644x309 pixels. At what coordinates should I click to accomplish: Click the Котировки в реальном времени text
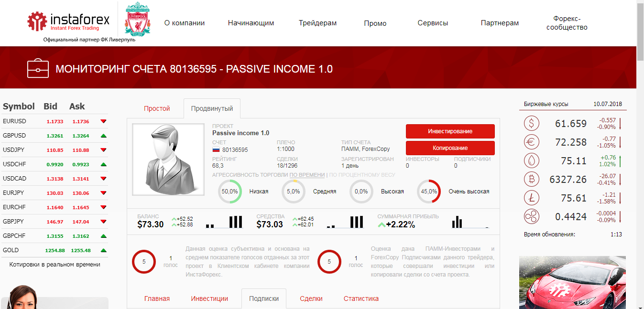tap(55, 264)
